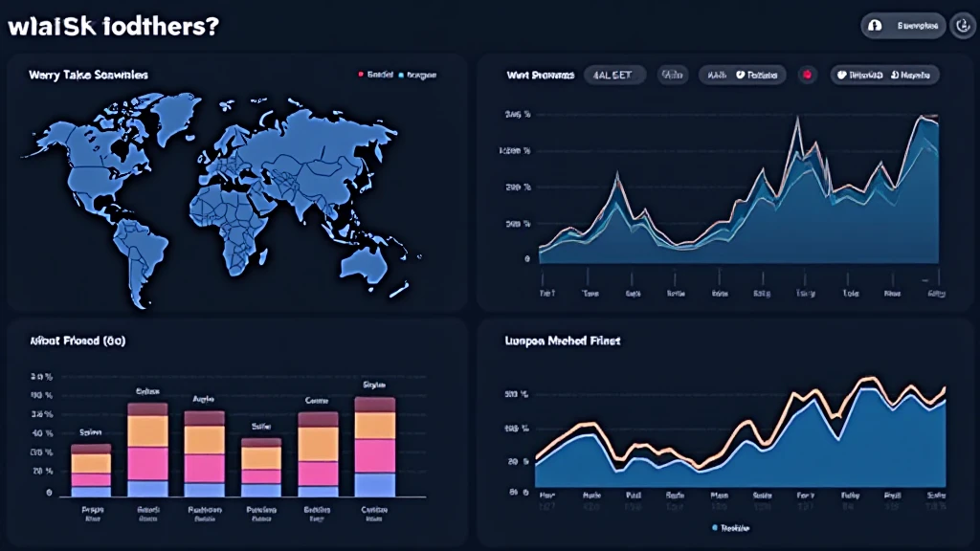Switch to the rightmost filter tab in chart header
This screenshot has width=980, height=551.
click(x=884, y=75)
